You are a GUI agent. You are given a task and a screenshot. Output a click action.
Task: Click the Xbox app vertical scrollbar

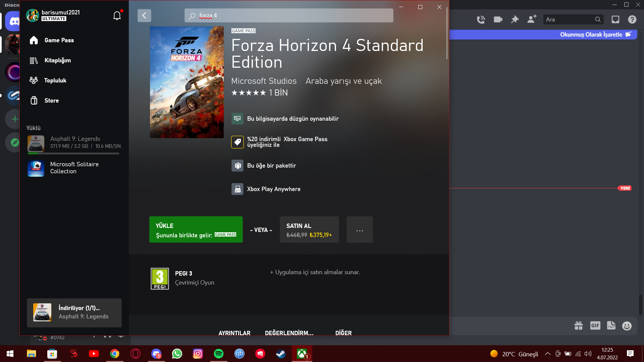(x=447, y=34)
